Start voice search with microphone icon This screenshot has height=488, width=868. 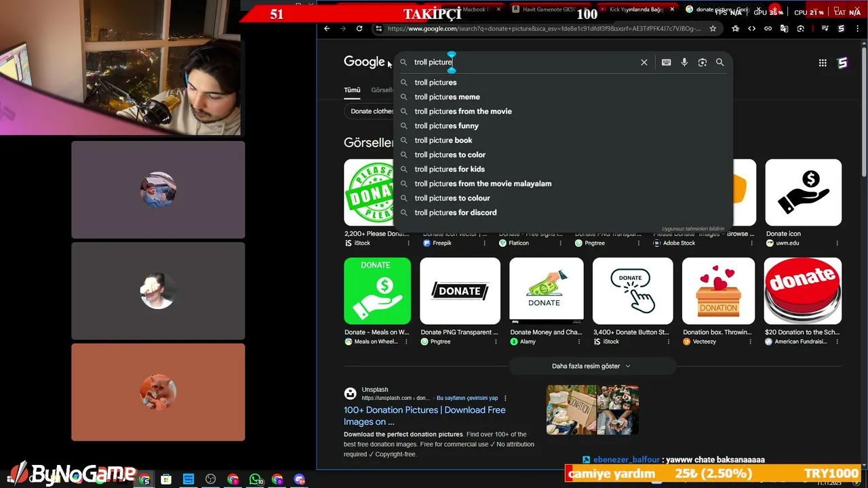click(684, 62)
